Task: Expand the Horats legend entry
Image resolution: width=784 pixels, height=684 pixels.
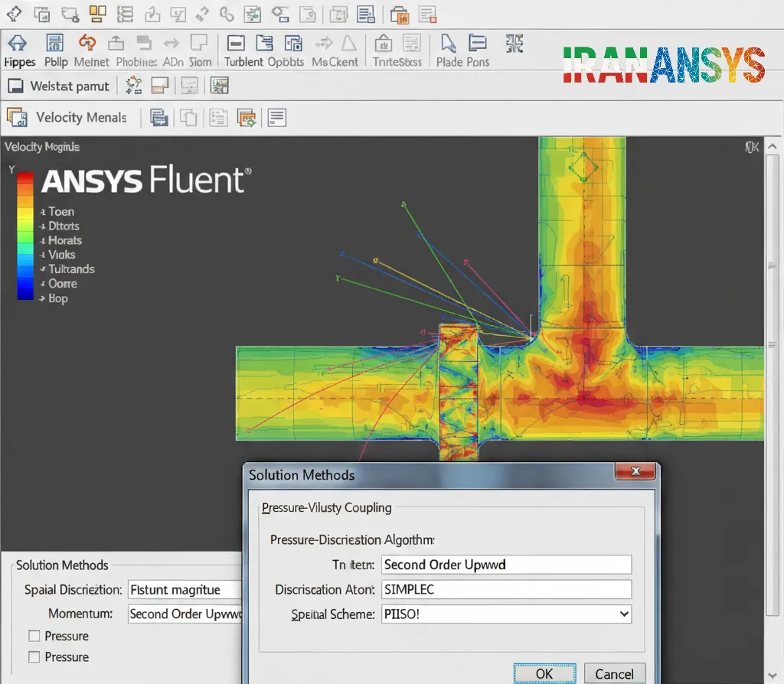Action: point(43,241)
